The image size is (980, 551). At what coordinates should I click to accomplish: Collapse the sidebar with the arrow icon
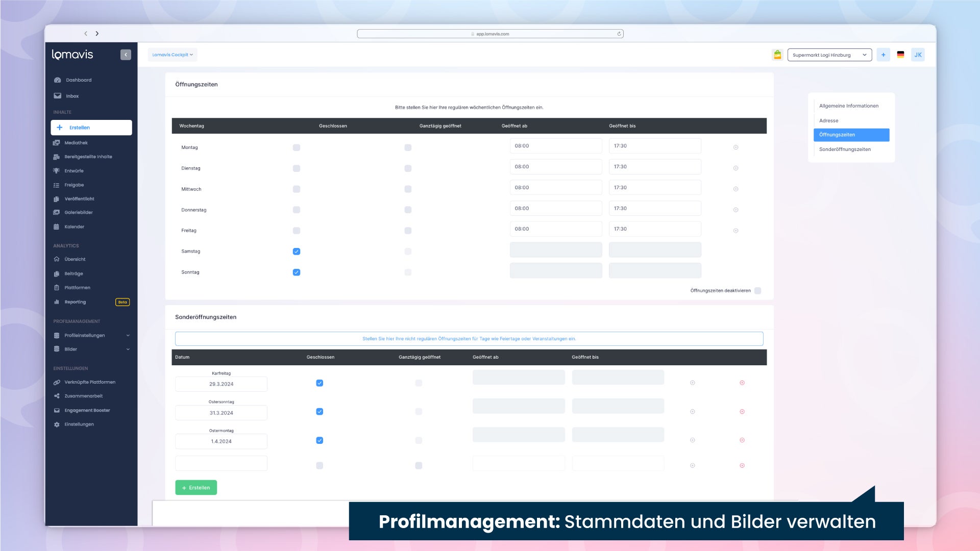[126, 55]
